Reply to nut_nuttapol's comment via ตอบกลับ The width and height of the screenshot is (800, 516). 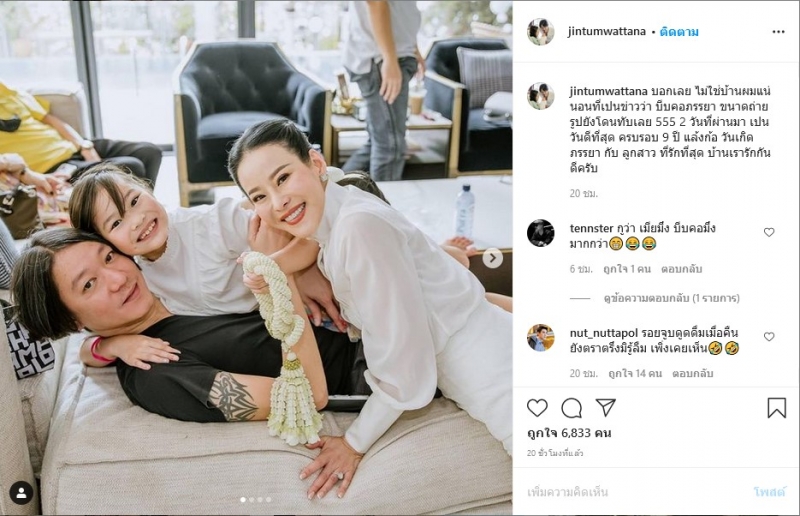click(692, 374)
